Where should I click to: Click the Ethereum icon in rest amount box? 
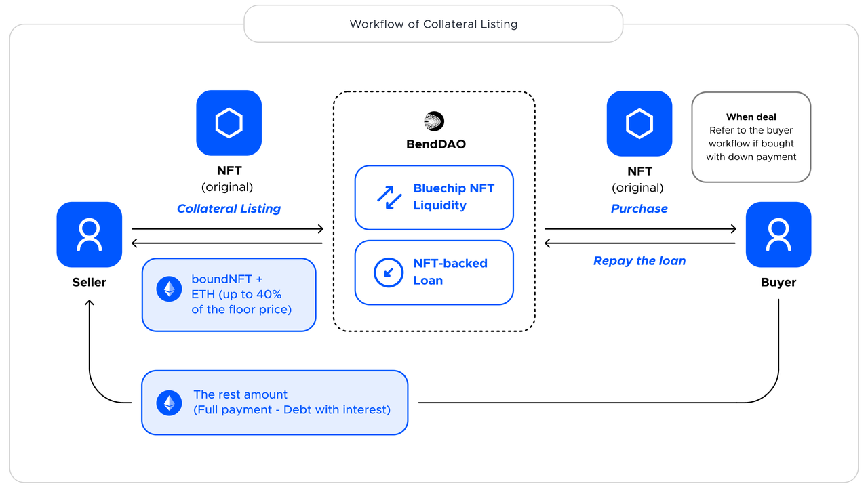(x=169, y=403)
